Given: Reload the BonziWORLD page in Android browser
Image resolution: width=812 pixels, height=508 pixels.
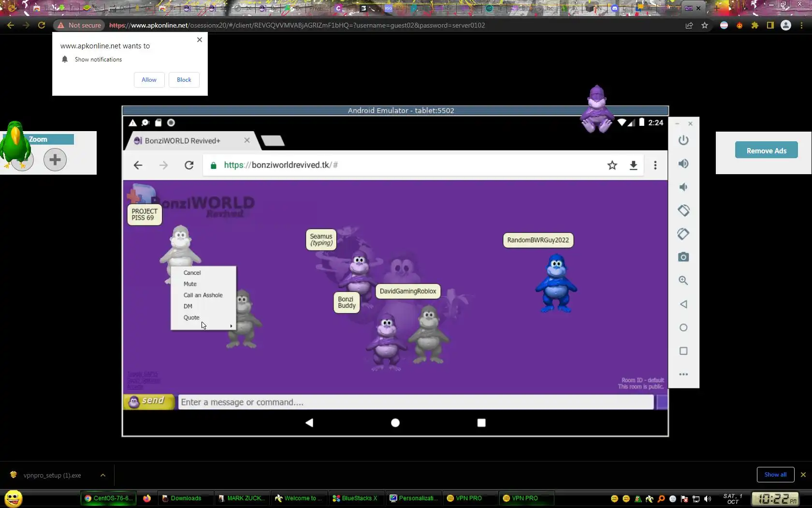Looking at the screenshot, I should click(189, 165).
